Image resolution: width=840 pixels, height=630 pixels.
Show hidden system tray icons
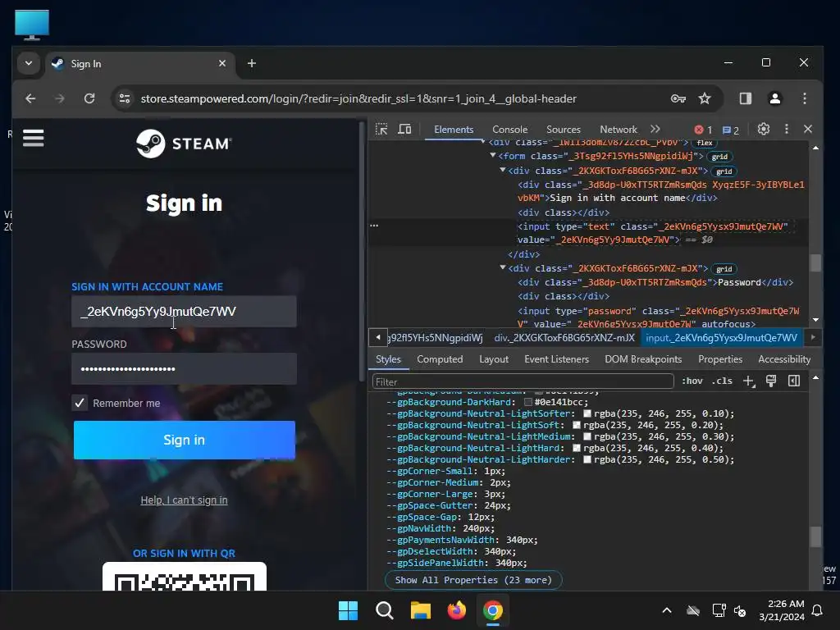tap(667, 610)
